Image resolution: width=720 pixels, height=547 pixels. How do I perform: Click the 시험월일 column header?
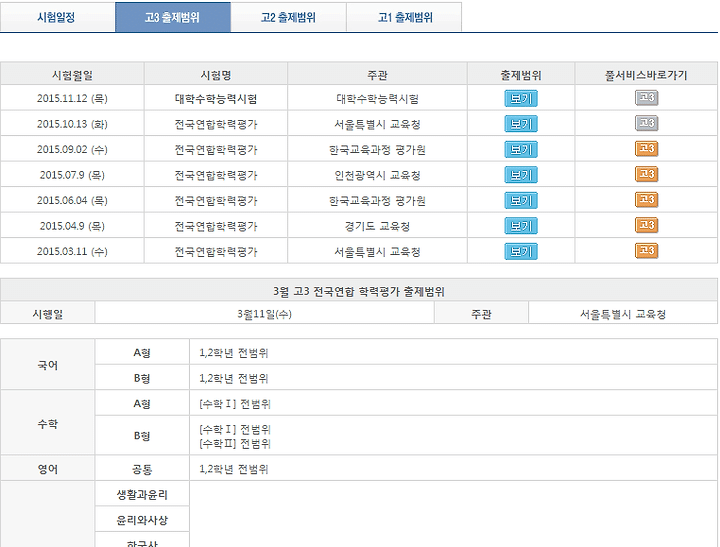click(72, 74)
